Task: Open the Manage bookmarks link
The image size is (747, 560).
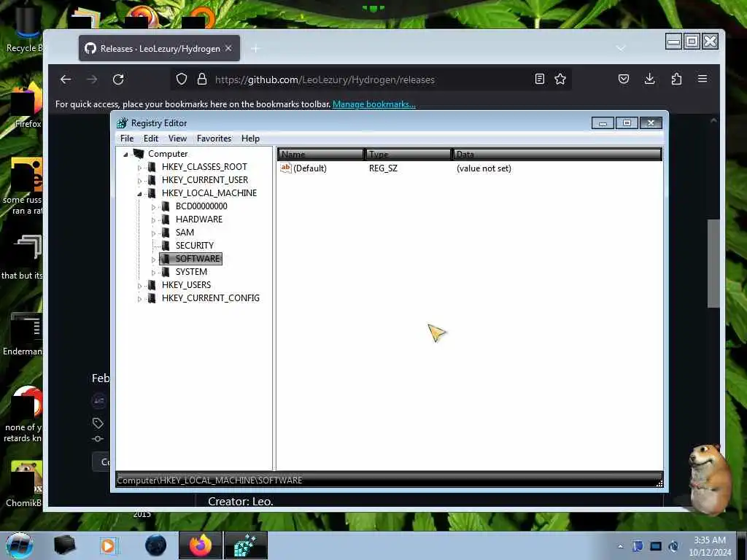Action: pyautogui.click(x=374, y=104)
